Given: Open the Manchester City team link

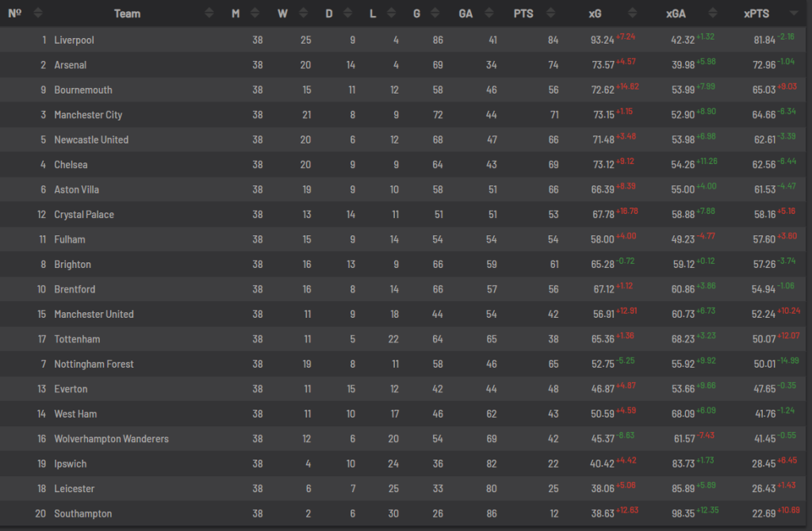Looking at the screenshot, I should click(88, 115).
